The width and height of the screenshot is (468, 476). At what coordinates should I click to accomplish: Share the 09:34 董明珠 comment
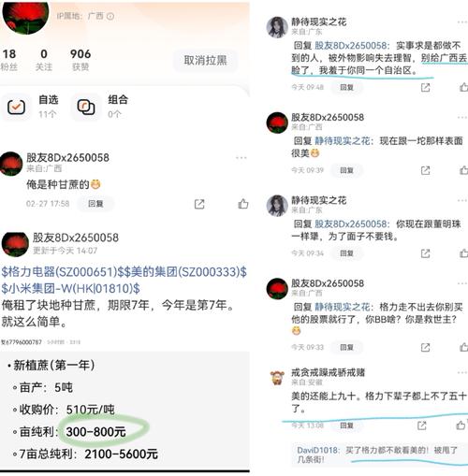tap(425, 253)
